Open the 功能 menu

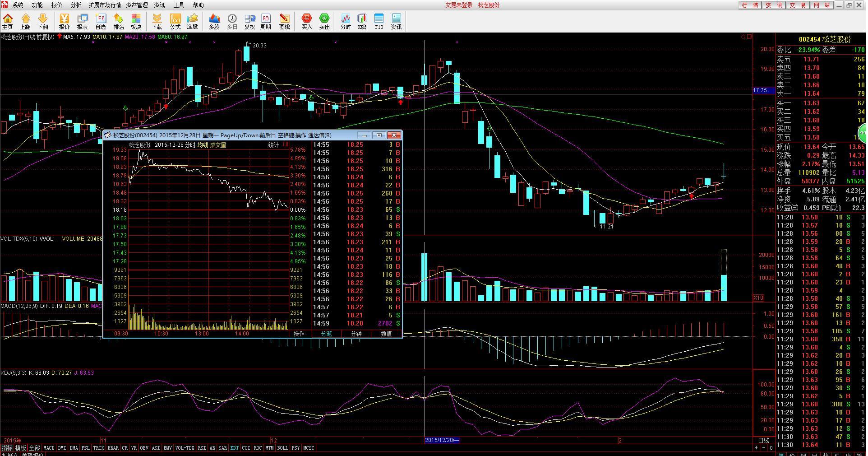tap(37, 5)
